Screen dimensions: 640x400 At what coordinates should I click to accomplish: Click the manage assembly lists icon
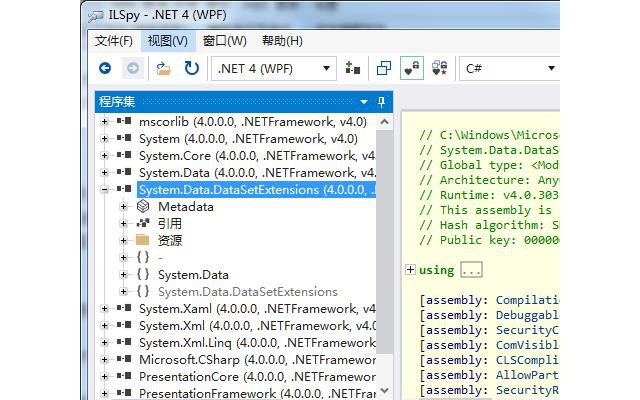(352, 68)
